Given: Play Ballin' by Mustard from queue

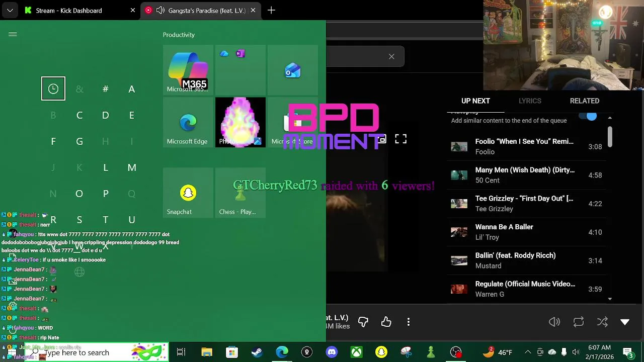Looking at the screenshot, I should 526,260.
